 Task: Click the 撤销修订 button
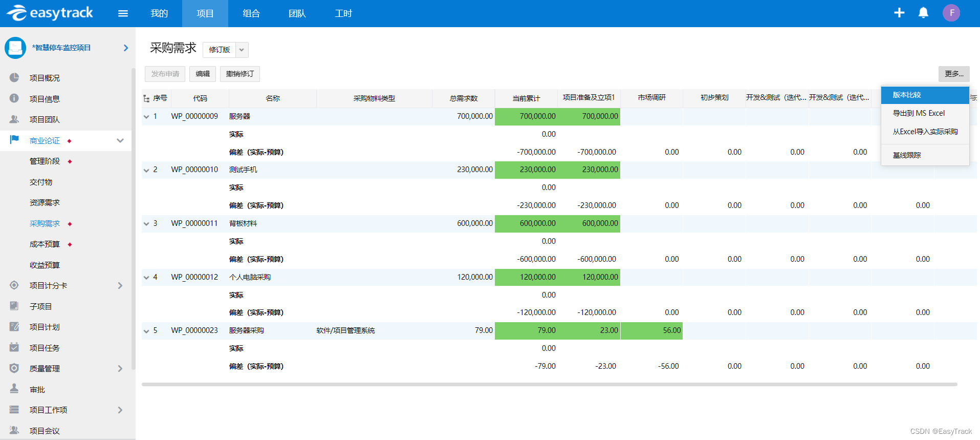pyautogui.click(x=239, y=74)
